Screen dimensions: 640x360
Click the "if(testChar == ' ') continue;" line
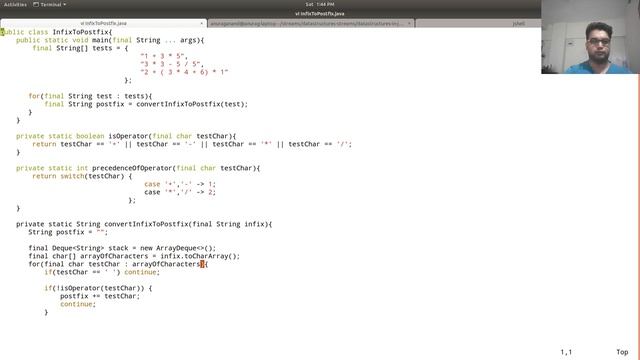click(x=102, y=272)
